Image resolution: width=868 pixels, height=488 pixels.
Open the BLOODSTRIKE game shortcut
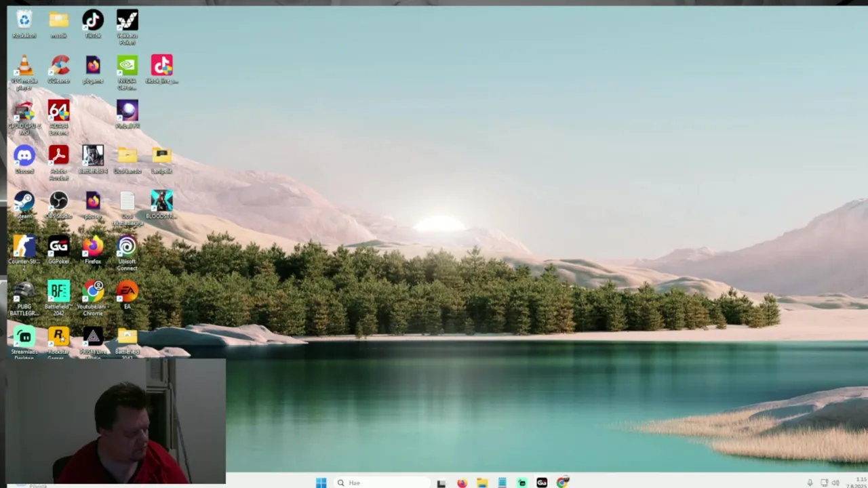161,205
